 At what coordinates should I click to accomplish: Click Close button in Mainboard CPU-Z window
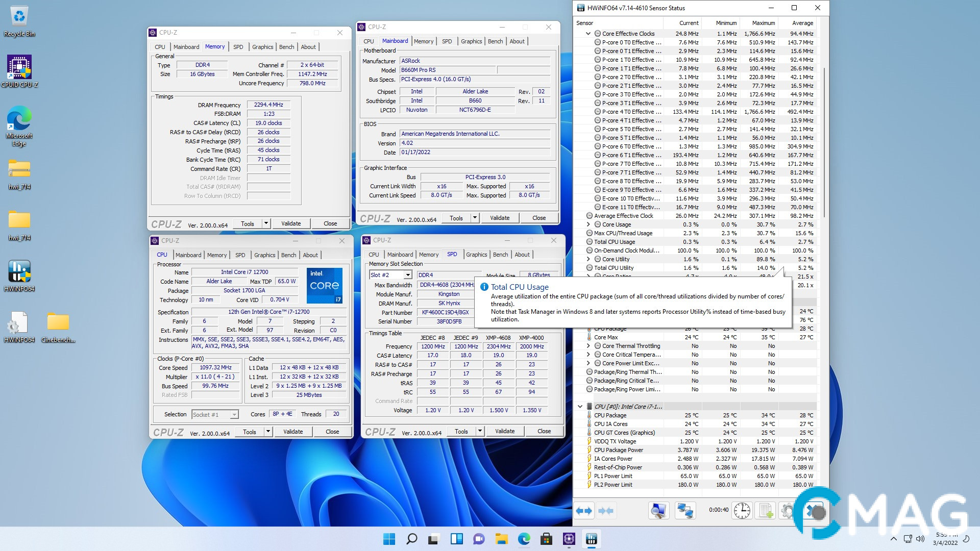[x=538, y=218]
